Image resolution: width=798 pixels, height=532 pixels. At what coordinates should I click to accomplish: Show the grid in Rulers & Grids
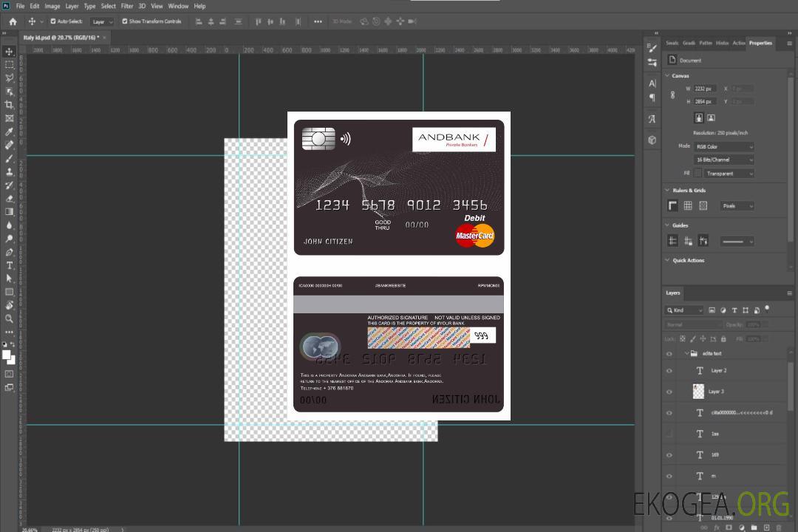pyautogui.click(x=688, y=205)
